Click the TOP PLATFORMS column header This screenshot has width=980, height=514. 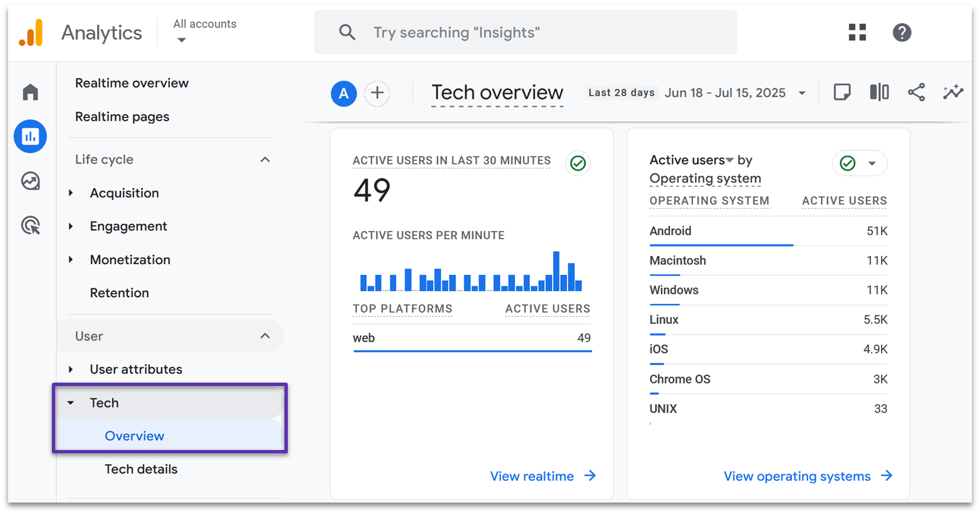click(402, 309)
